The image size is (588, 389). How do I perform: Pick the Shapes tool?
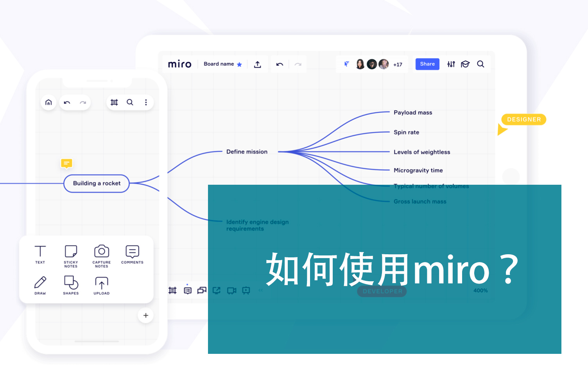(x=71, y=285)
